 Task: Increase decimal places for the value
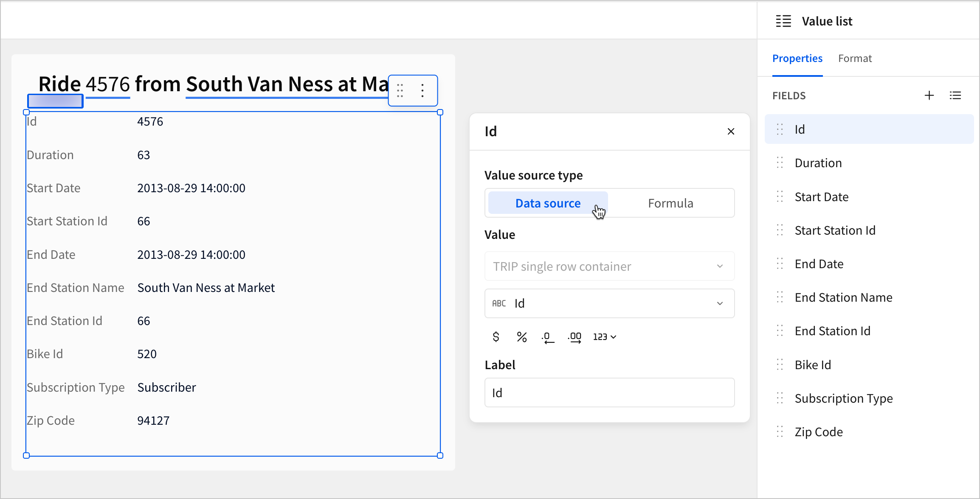(x=574, y=336)
